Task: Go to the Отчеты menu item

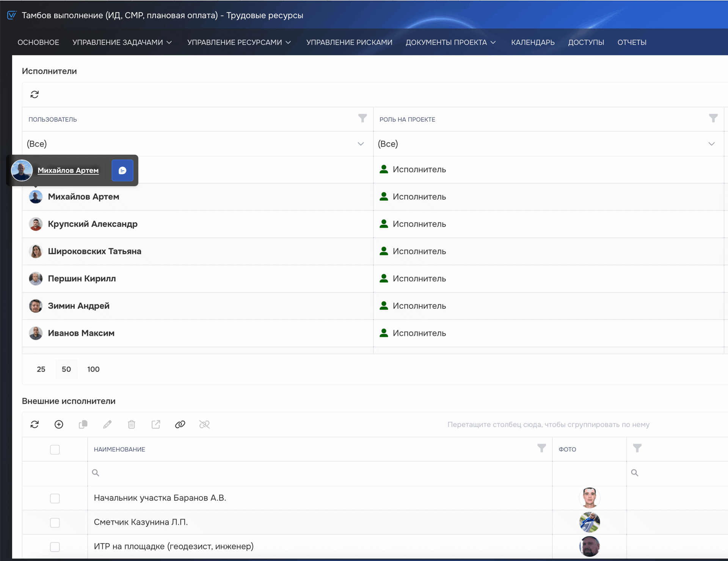Action: (x=631, y=42)
